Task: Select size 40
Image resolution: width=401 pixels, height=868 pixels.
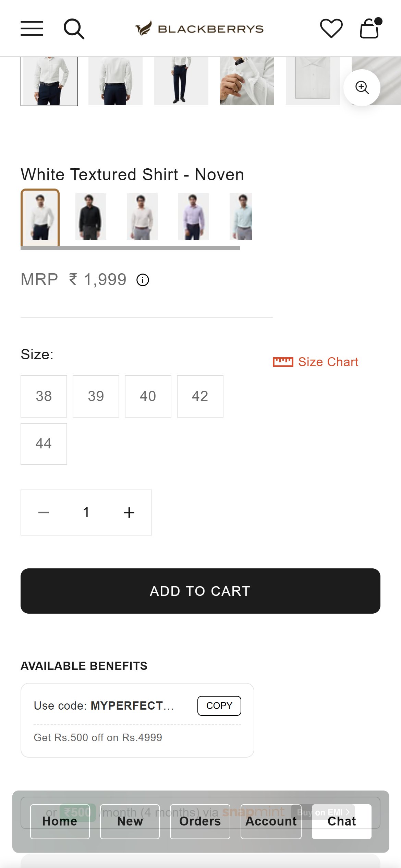Action: (148, 396)
